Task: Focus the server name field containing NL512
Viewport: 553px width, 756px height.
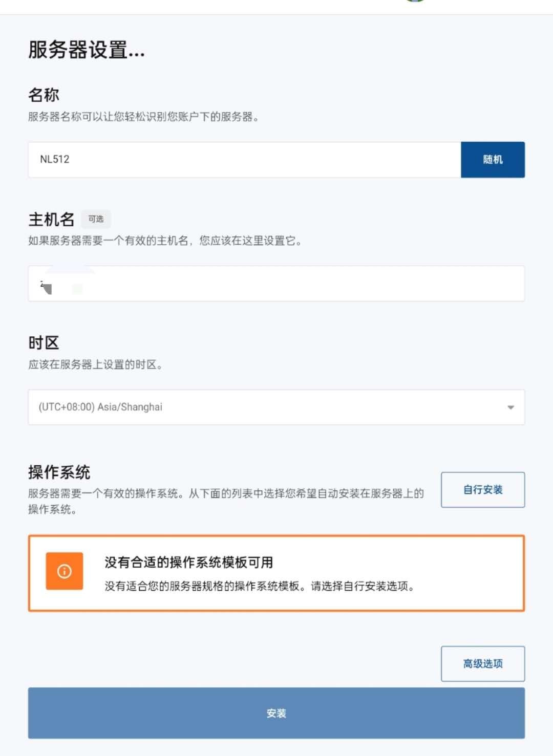Action: [x=245, y=160]
